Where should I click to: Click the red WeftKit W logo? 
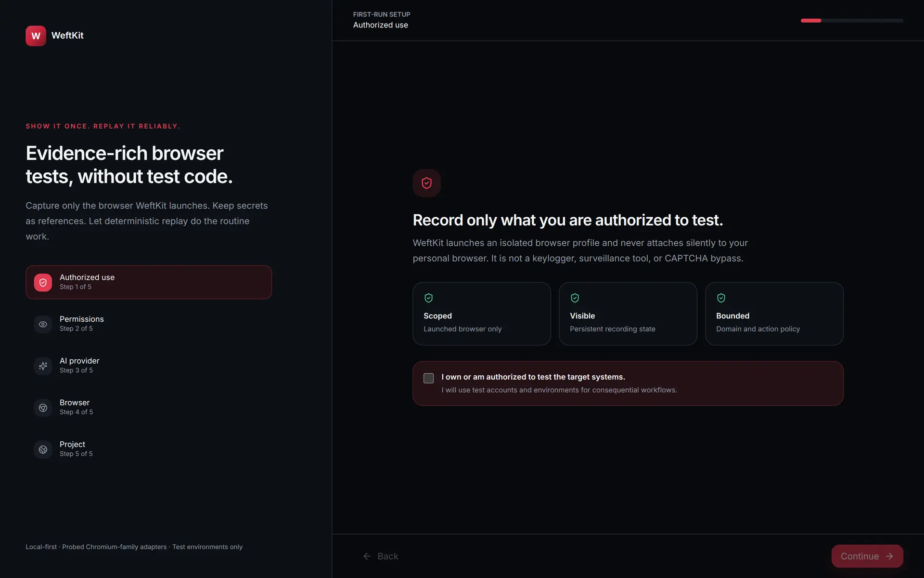36,36
